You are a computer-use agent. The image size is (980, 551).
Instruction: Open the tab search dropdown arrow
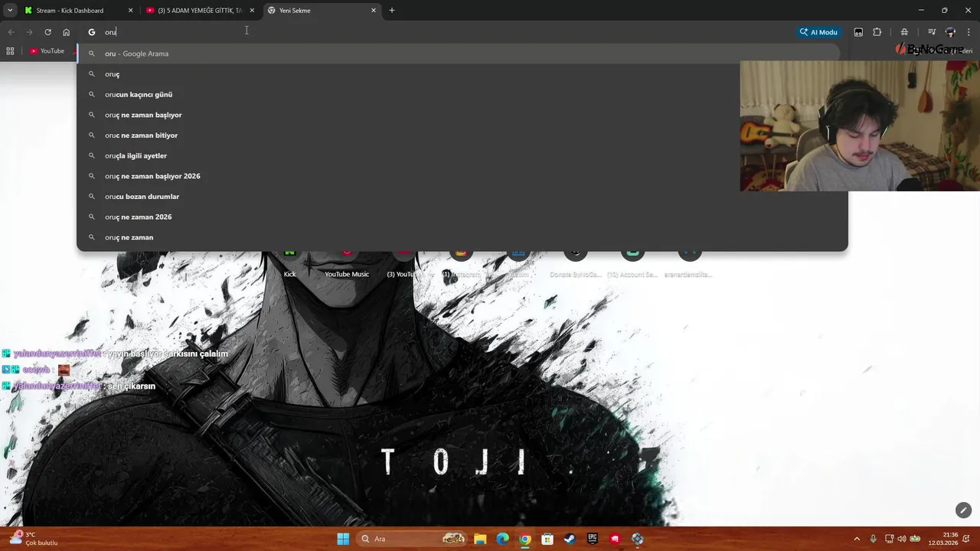click(x=10, y=10)
